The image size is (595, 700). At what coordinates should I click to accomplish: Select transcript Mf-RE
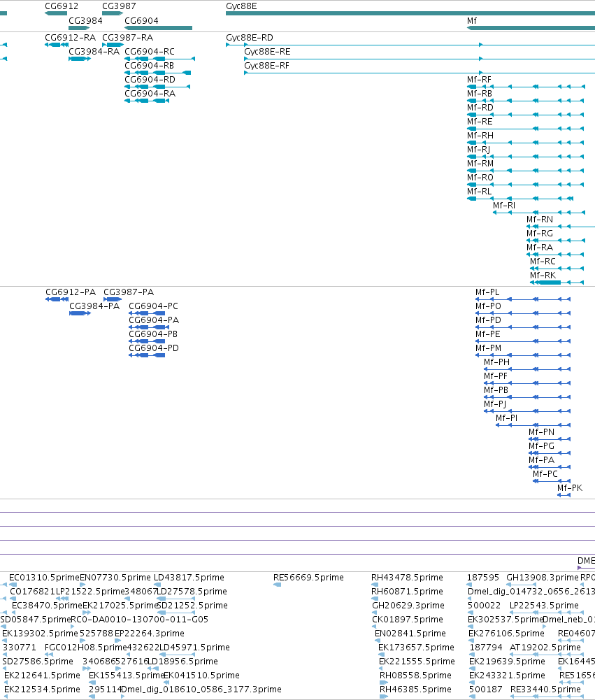(x=480, y=122)
